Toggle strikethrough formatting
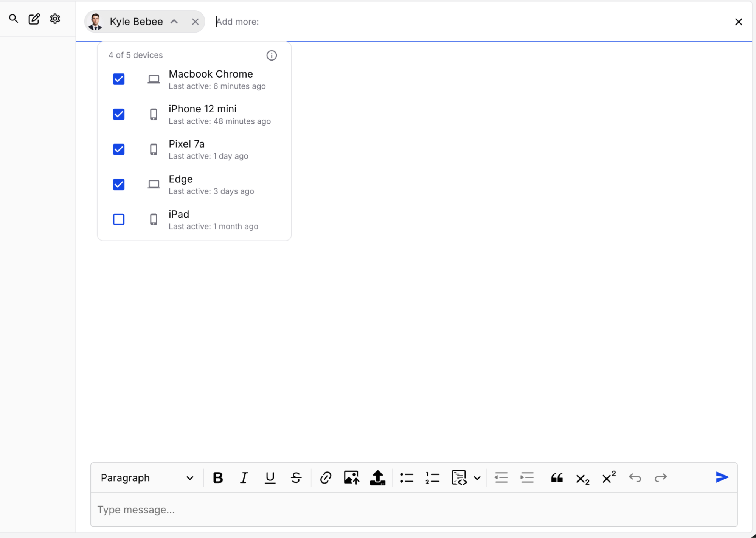 click(x=296, y=478)
